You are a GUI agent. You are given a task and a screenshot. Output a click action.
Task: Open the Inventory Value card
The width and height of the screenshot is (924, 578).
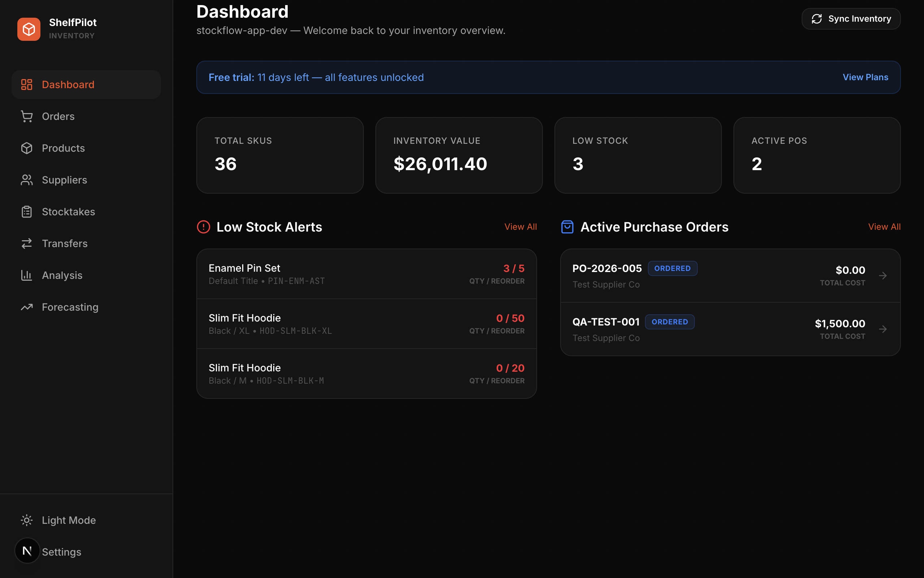pos(459,155)
